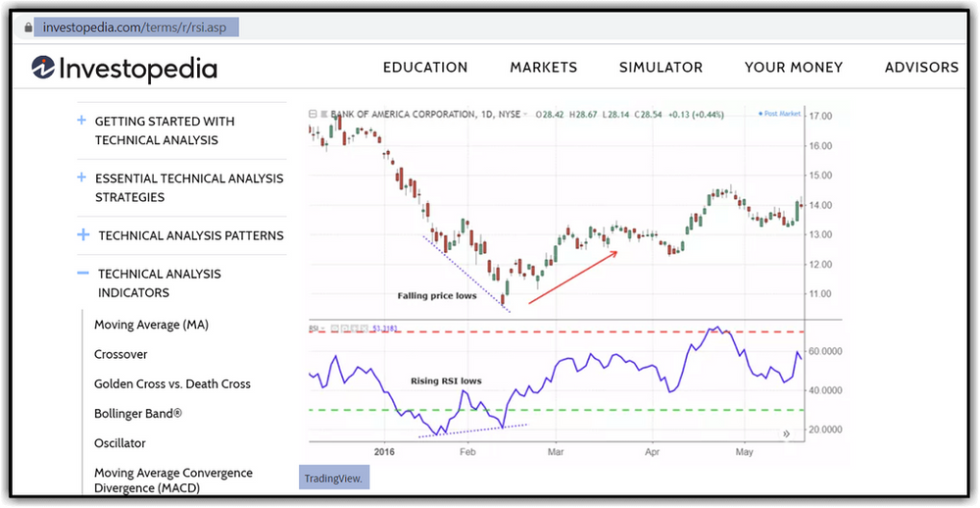
Task: Click the Rising RSI lows annotation
Action: click(446, 381)
